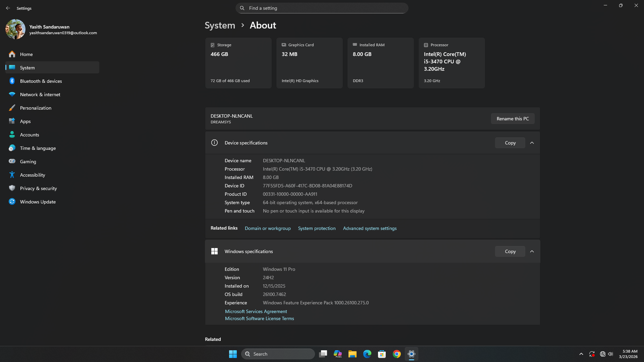Image resolution: width=644 pixels, height=362 pixels.
Task: Open Privacy & security settings
Action: (x=38, y=188)
